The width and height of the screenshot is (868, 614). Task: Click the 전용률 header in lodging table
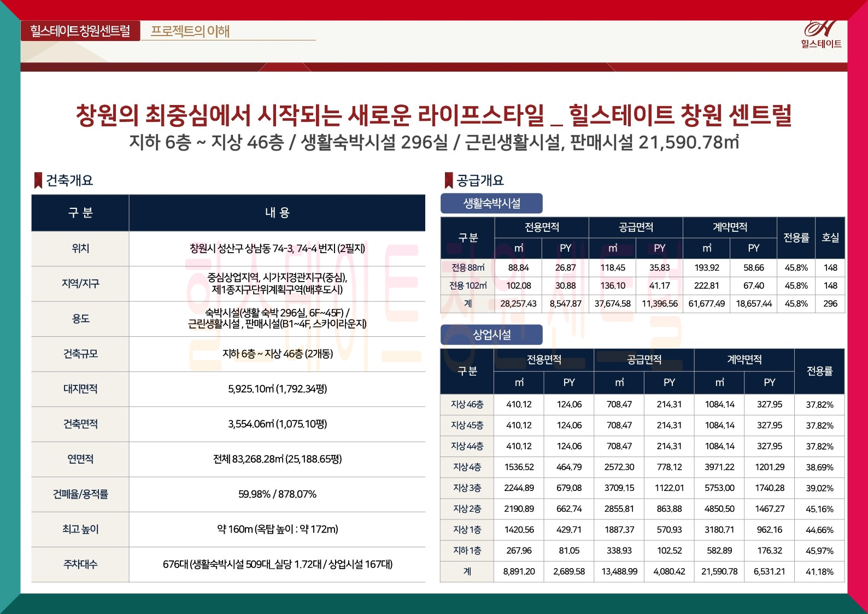796,237
